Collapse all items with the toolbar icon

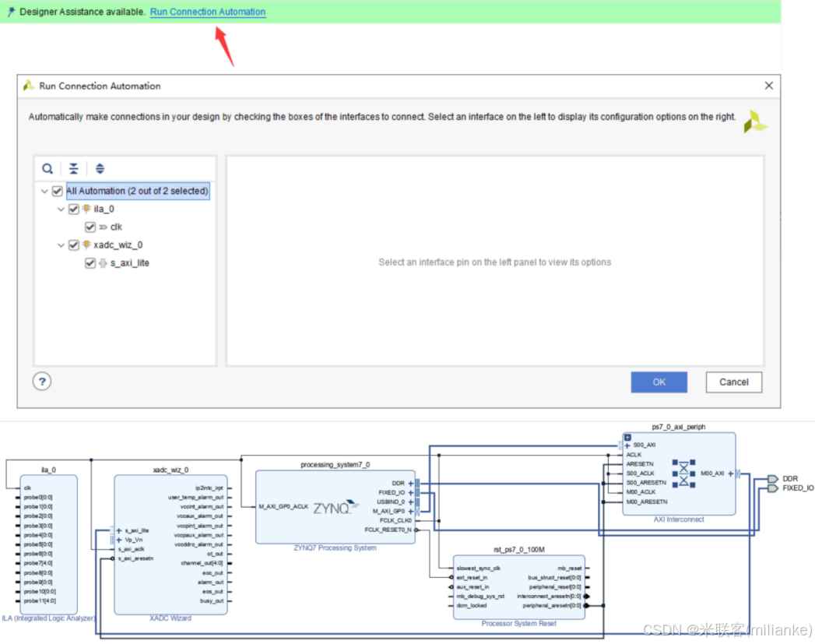point(74,168)
